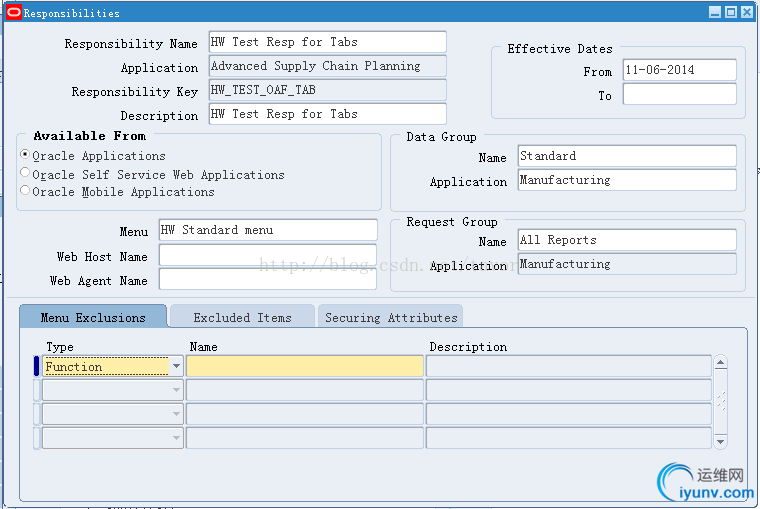The height and width of the screenshot is (509, 760).
Task: Click the Description cell in fourth exclusion row
Action: tap(569, 437)
